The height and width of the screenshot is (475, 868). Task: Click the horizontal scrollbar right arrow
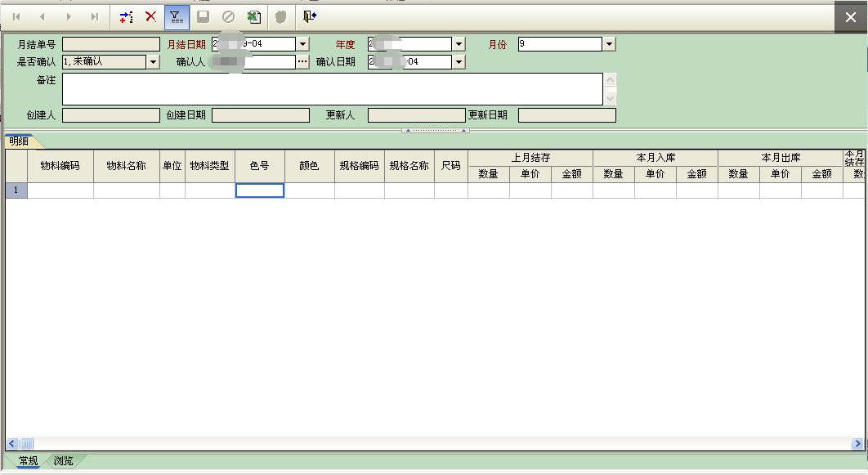pyautogui.click(x=857, y=443)
